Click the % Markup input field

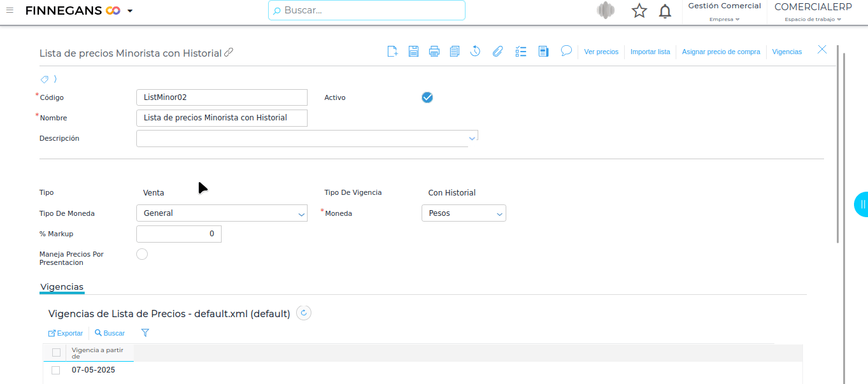click(x=179, y=234)
